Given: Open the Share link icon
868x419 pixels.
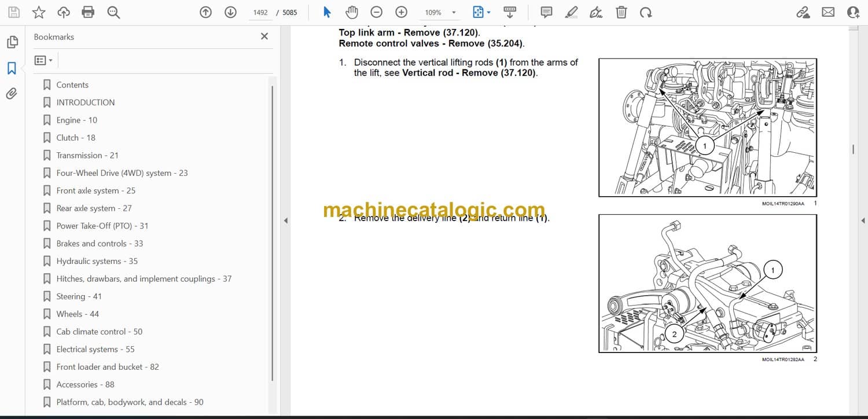Looking at the screenshot, I should (803, 12).
